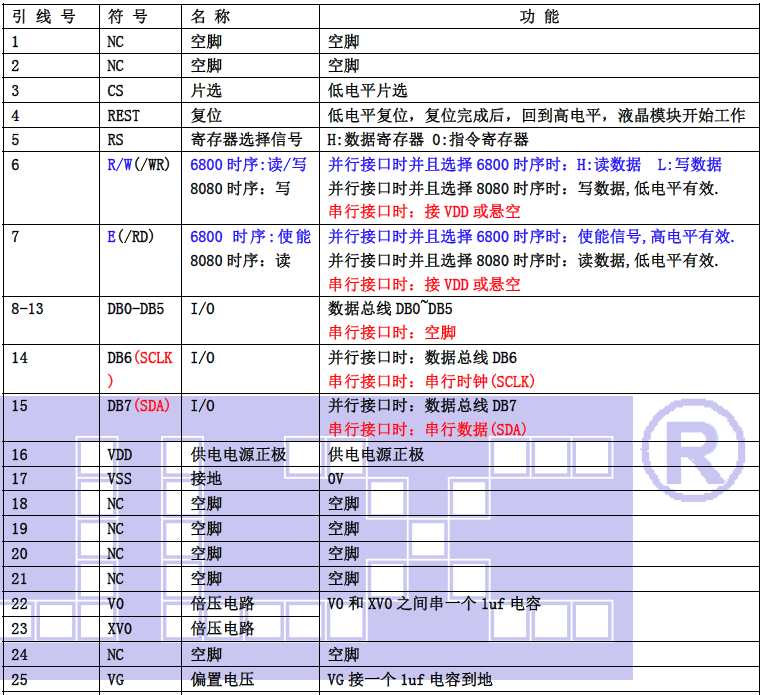
Task: Click the 寄存器选择信号 name cell
Action: [245, 140]
